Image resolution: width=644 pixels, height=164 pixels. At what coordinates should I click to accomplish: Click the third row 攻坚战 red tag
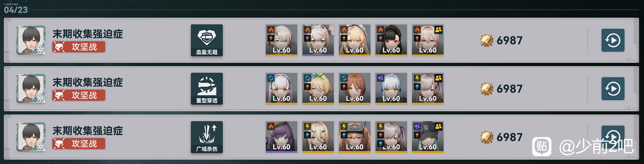79,144
